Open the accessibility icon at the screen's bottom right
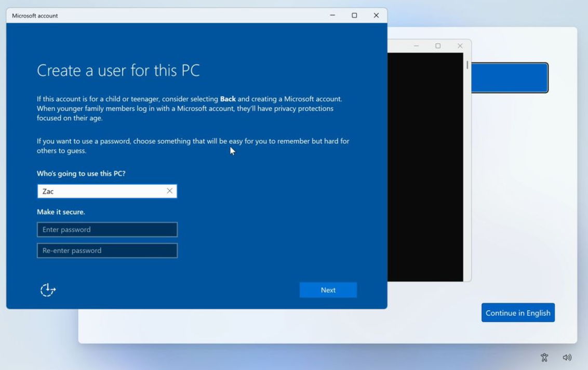The height and width of the screenshot is (370, 588). click(x=544, y=357)
